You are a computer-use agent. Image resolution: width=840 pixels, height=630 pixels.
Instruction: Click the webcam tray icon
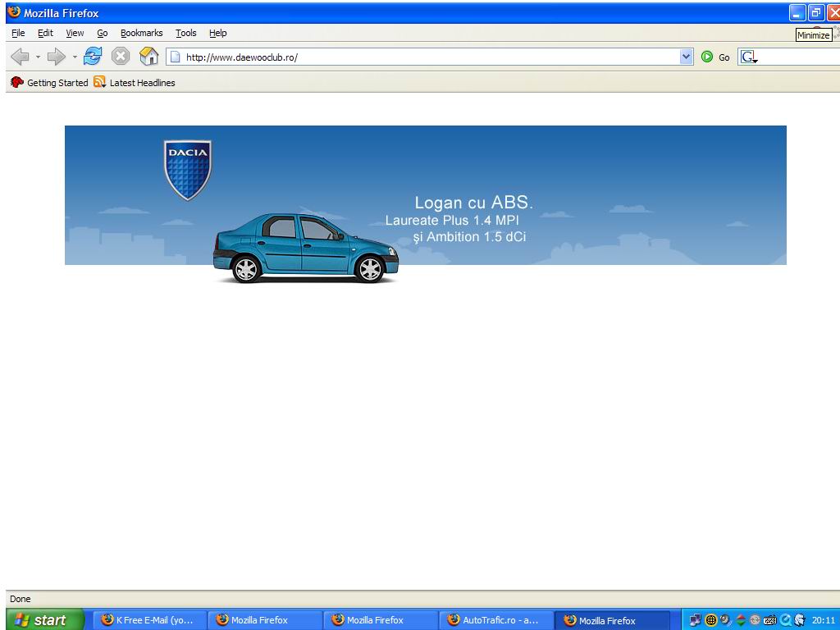point(725,620)
